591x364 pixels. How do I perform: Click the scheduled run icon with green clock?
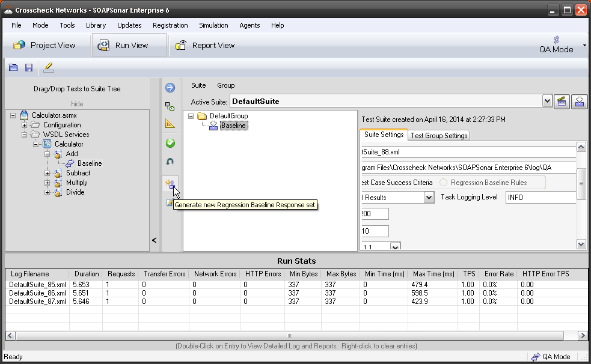pyautogui.click(x=170, y=106)
